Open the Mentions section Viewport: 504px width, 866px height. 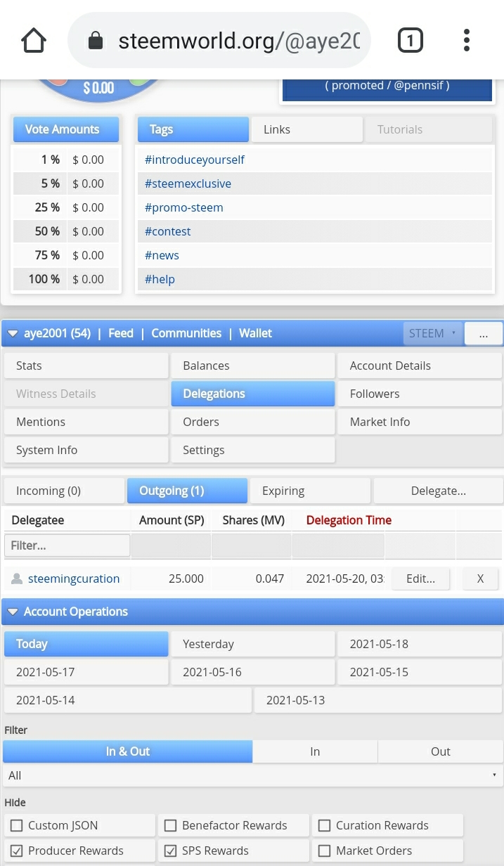tap(86, 422)
